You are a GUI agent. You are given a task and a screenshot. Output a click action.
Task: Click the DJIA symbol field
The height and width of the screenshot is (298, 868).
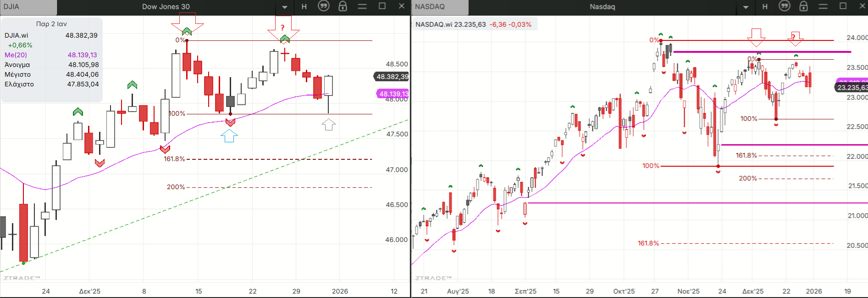(28, 7)
